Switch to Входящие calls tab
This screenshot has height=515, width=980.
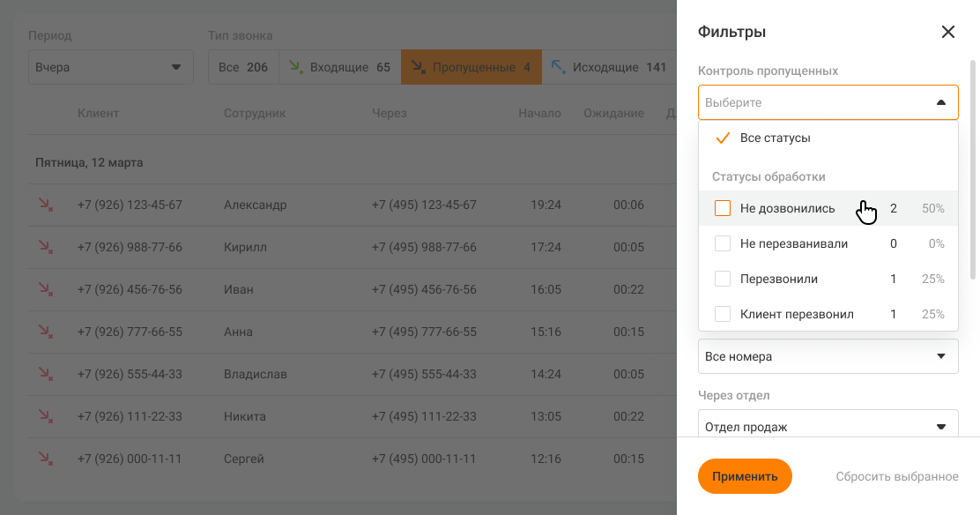[340, 67]
